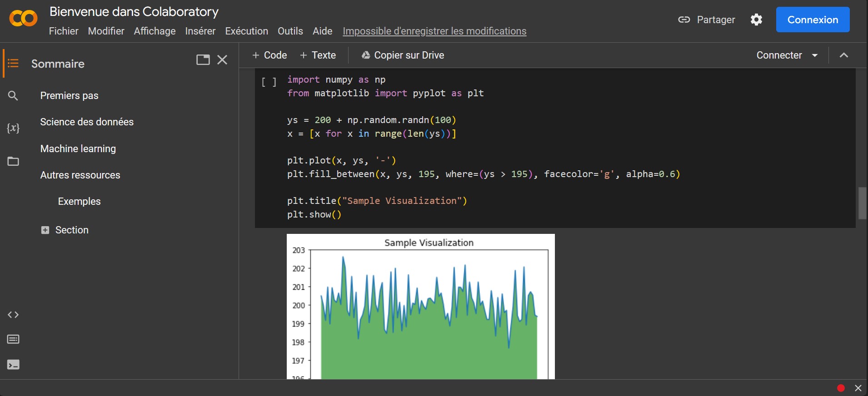The image size is (868, 396).
Task: Open the search magnifier in the sidebar
Action: tap(13, 96)
